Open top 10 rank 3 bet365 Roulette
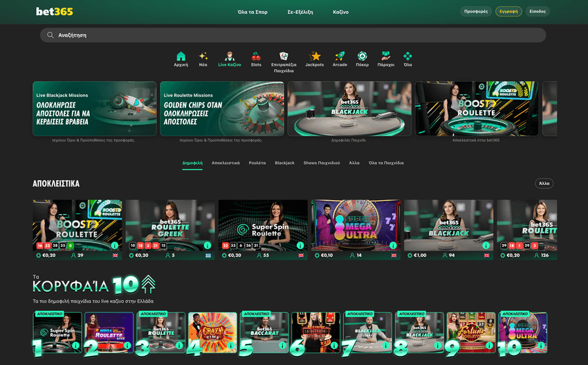This screenshot has height=365, width=588. tap(161, 332)
